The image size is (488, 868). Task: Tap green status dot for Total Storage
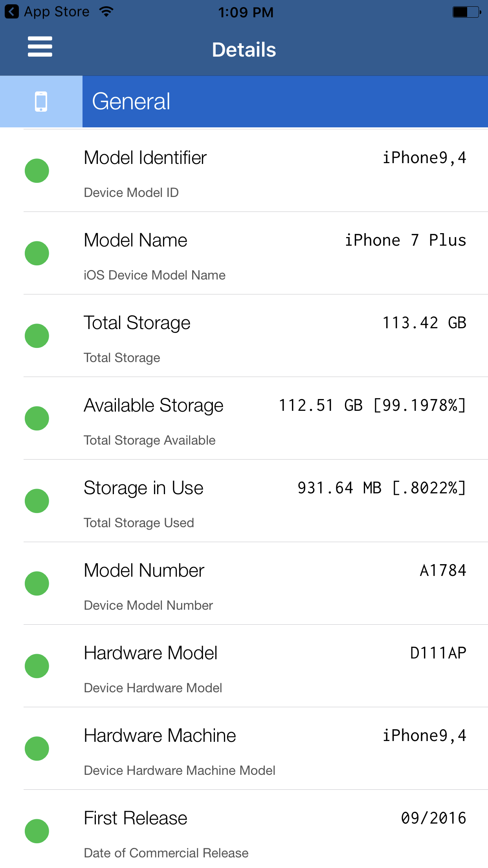point(37,336)
